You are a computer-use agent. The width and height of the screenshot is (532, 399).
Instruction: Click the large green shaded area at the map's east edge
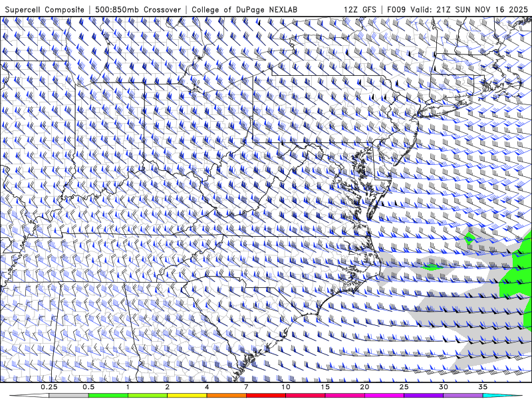517,281
